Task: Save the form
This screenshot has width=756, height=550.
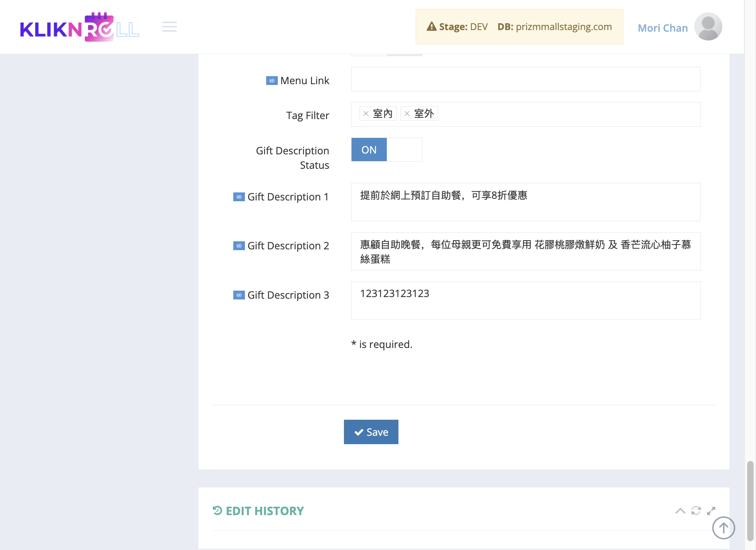Action: point(371,432)
